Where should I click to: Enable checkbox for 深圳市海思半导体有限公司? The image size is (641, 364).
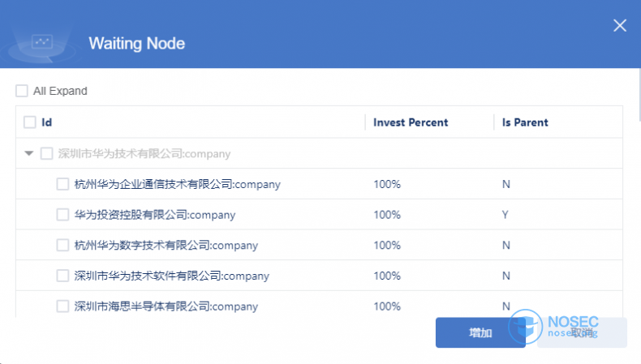pos(62,306)
